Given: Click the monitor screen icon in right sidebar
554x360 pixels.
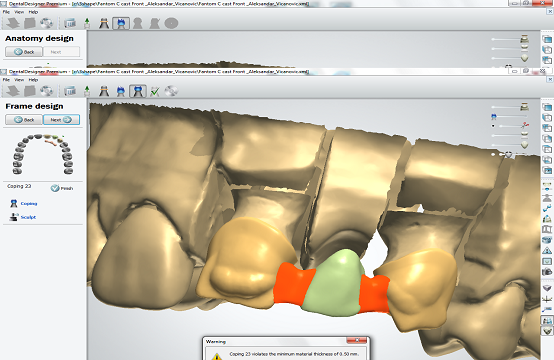Looking at the screenshot, I should point(547,261).
